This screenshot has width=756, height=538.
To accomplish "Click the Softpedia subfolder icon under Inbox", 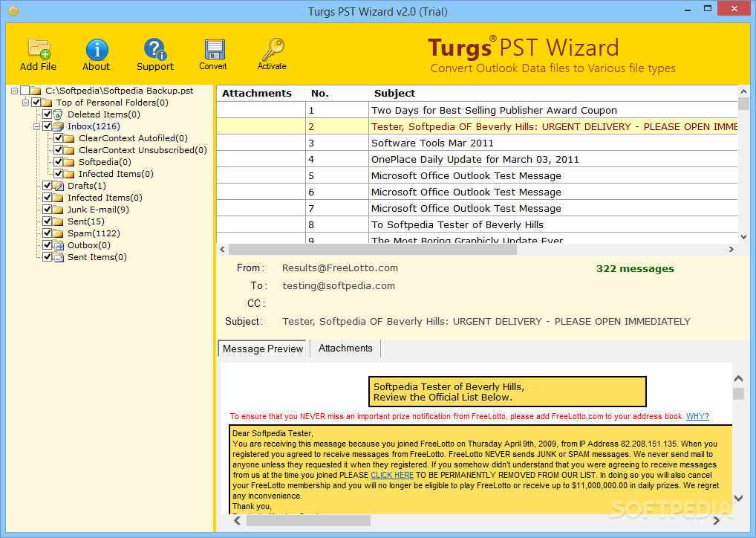I will (x=69, y=162).
